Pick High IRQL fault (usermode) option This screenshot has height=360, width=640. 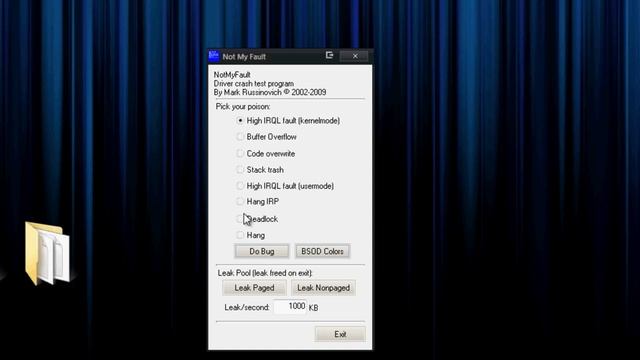(240, 186)
